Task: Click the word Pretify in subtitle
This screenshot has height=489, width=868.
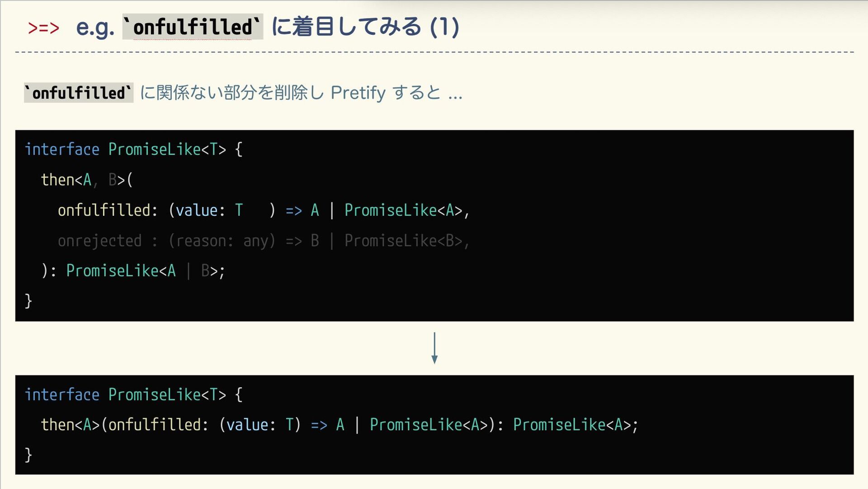Action: [x=358, y=93]
